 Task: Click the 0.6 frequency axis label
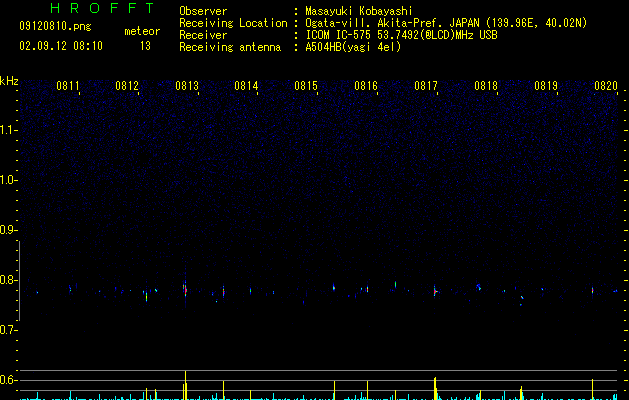pyautogui.click(x=8, y=380)
